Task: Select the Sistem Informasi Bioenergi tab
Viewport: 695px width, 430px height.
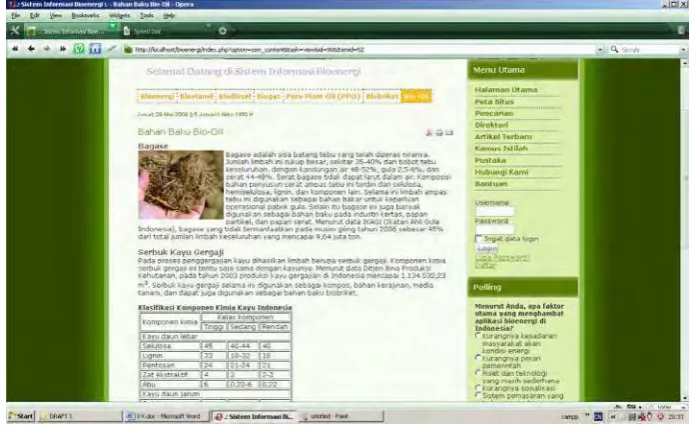Action: [x=71, y=31]
